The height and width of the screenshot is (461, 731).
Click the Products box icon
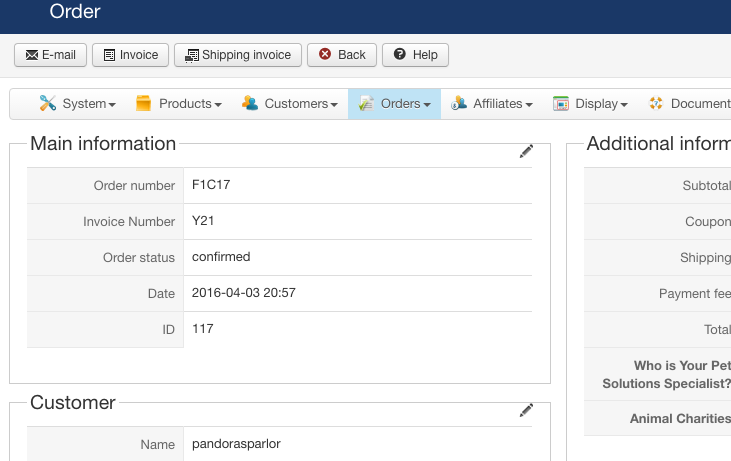point(144,104)
